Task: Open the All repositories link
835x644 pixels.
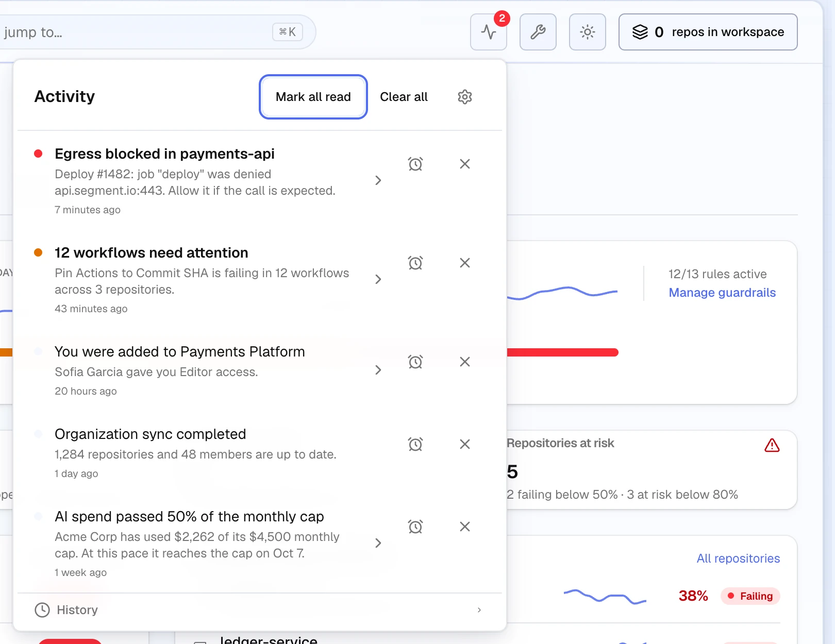Action: tap(738, 558)
